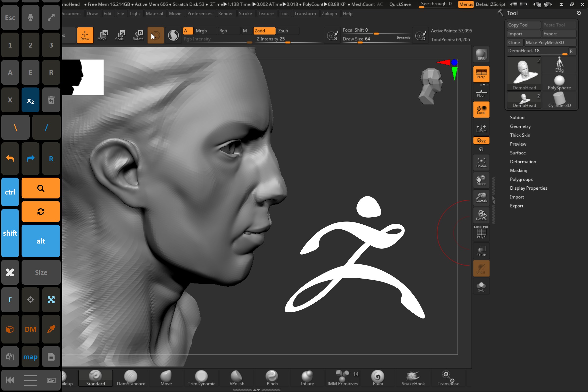Viewport: 588px width, 392px height.
Task: Expand the Subtool section
Action: 517,118
